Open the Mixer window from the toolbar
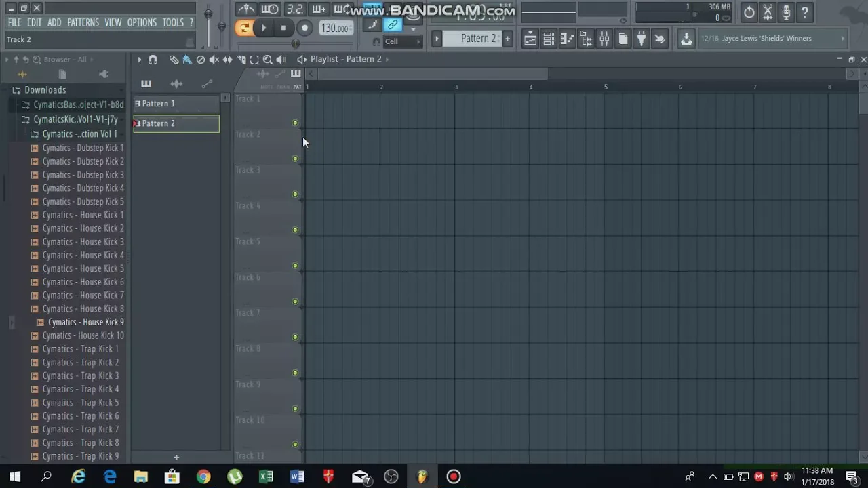The height and width of the screenshot is (488, 868). [x=604, y=39]
